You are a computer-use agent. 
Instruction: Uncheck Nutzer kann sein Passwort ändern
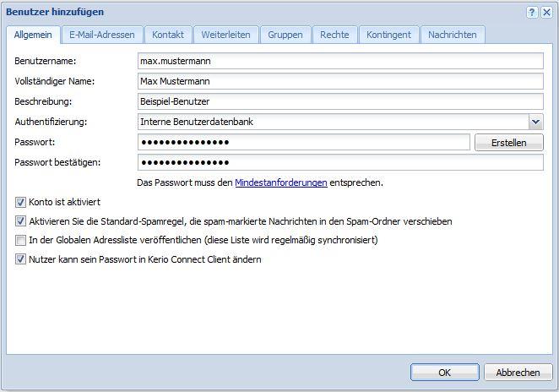20,259
